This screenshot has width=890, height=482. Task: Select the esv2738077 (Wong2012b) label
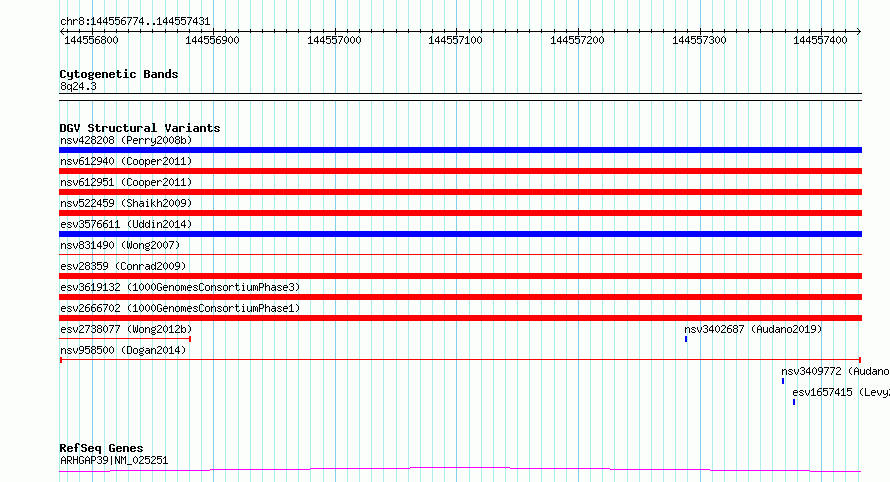(126, 329)
